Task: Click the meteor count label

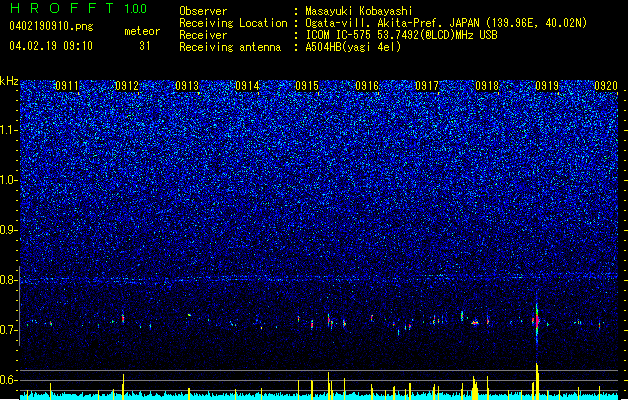Action: click(x=142, y=31)
